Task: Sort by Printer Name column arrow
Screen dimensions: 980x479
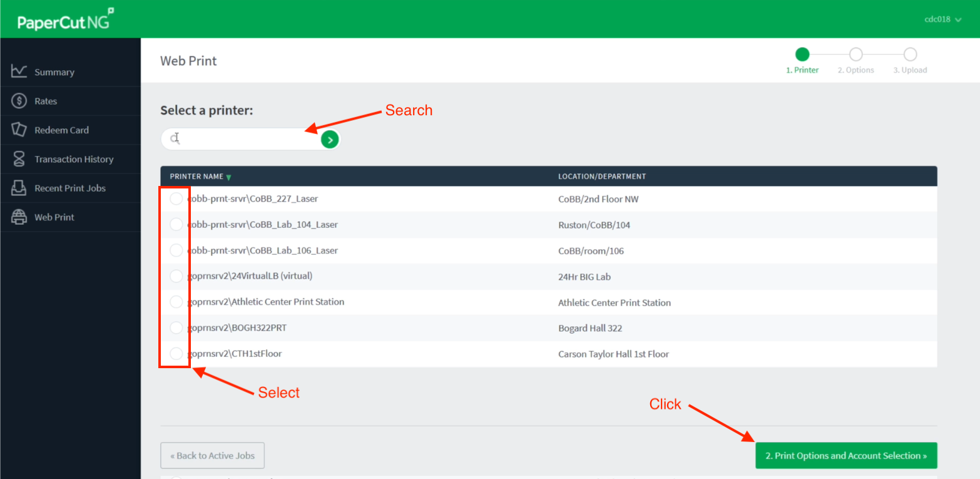Action: (228, 177)
